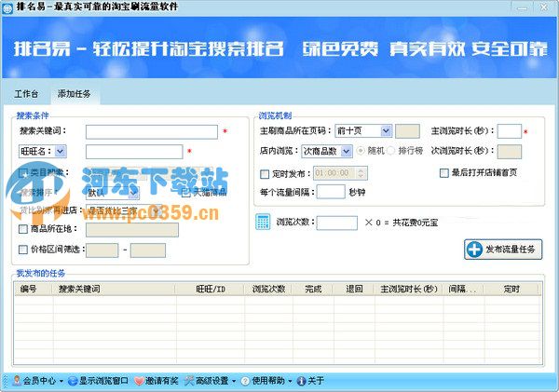559x392 pixels.
Task: Click the 搜索关键词 input field
Action: [x=152, y=132]
